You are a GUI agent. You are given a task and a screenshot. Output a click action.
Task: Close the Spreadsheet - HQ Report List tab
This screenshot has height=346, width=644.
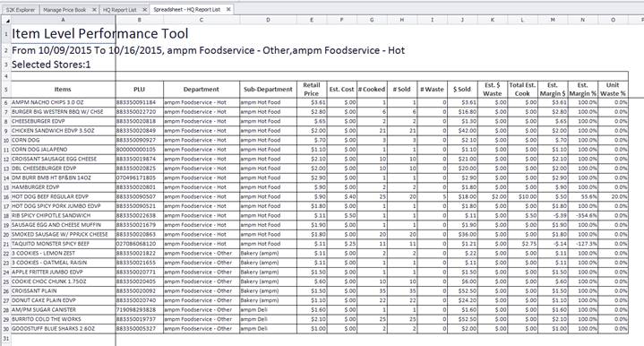pos(228,9)
